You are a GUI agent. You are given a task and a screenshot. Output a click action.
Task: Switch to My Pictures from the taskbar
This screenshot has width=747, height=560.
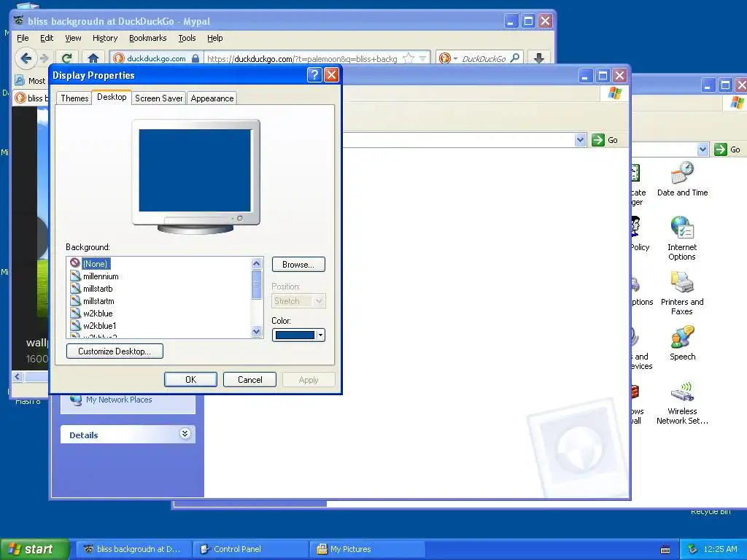(x=368, y=549)
